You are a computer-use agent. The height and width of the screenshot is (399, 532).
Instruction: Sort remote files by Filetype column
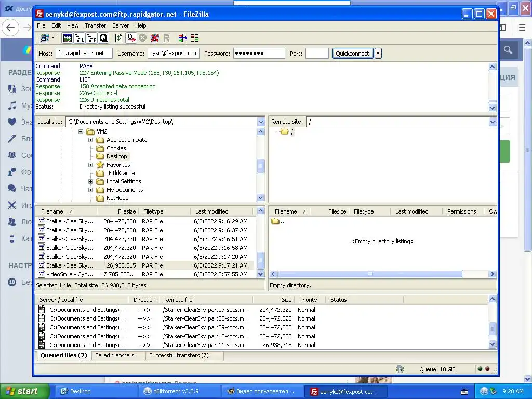click(x=370, y=211)
